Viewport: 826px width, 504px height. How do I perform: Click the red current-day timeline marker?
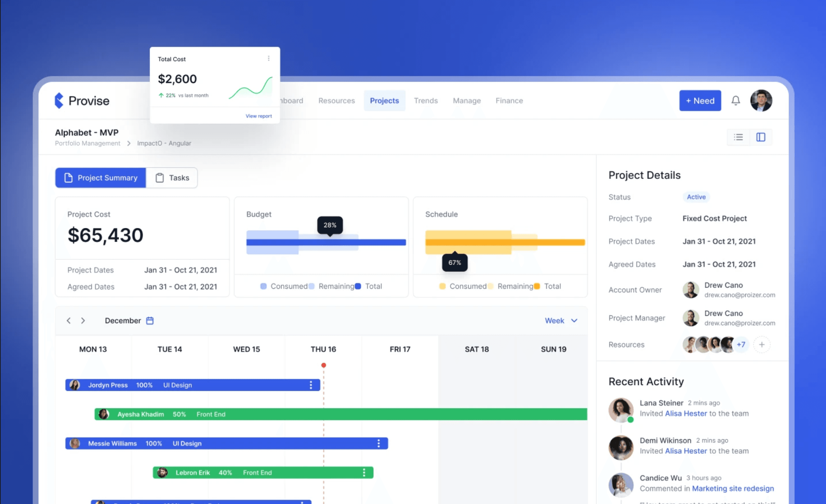pyautogui.click(x=324, y=365)
